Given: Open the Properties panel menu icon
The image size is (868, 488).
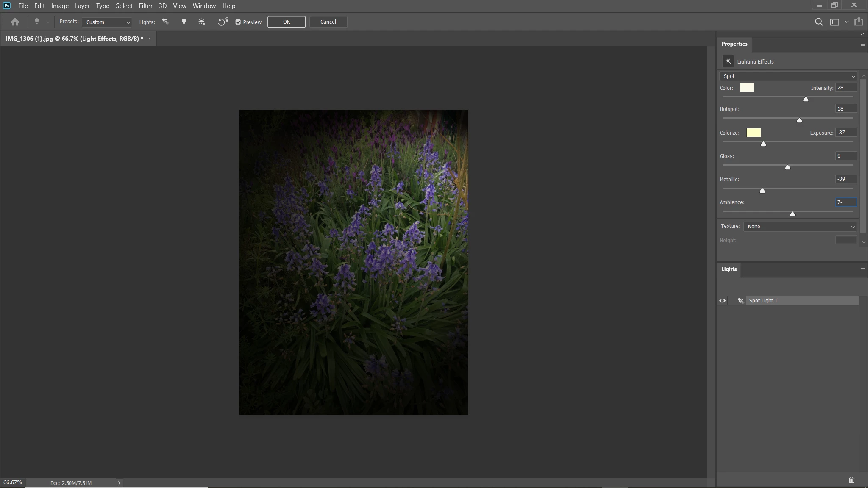Looking at the screenshot, I should [862, 44].
